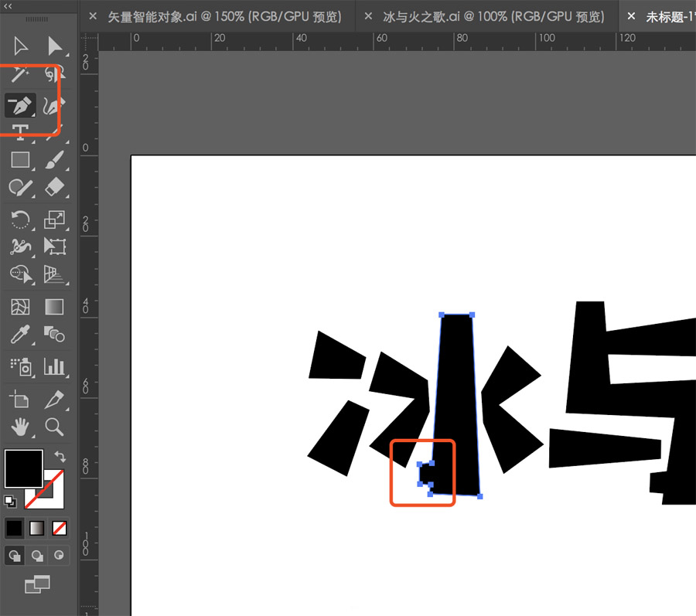Select the Eyedropper tool
Screen dimensions: 696x616
[20, 335]
